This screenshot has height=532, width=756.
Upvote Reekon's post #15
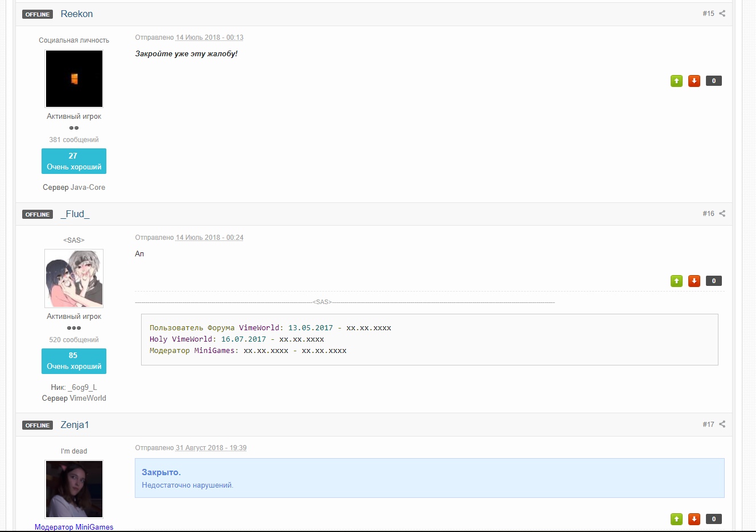pyautogui.click(x=676, y=81)
